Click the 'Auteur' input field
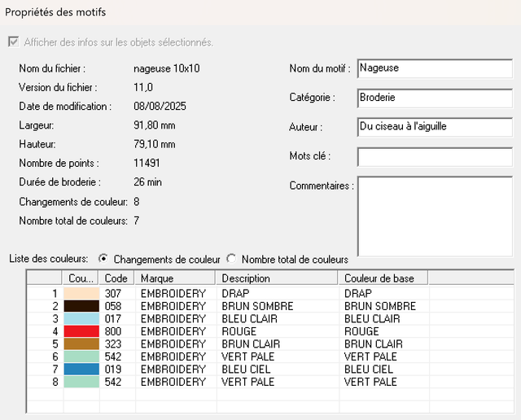The height and width of the screenshot is (420, 521). coord(434,127)
